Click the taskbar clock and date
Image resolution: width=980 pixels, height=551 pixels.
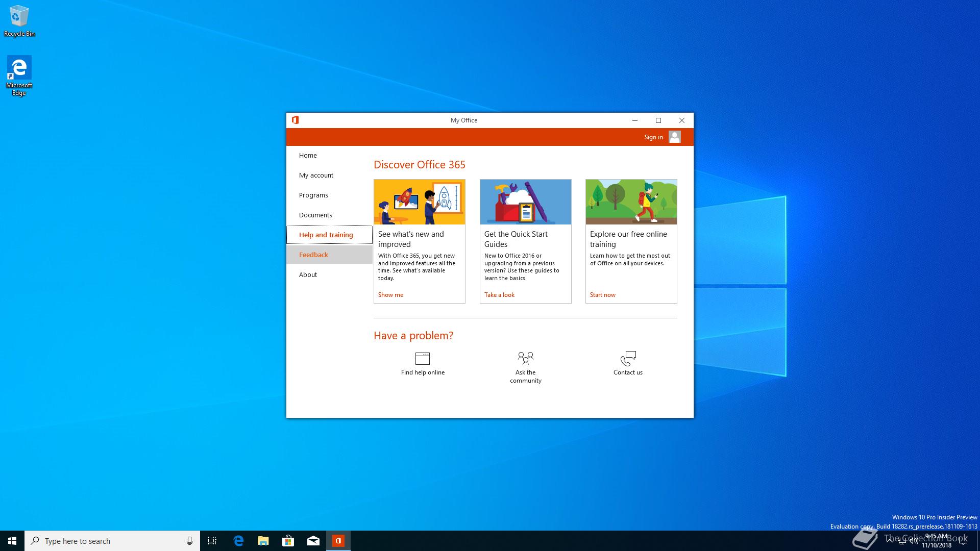[936, 541]
